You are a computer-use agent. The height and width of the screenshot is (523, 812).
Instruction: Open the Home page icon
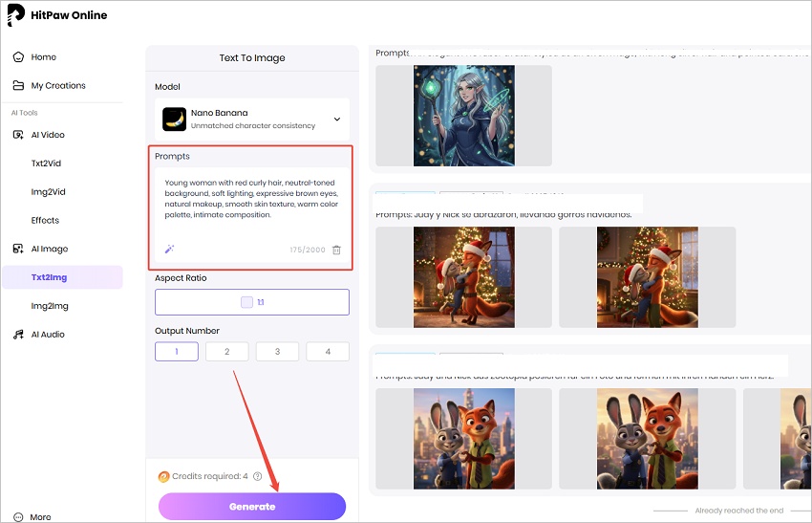[x=19, y=57]
